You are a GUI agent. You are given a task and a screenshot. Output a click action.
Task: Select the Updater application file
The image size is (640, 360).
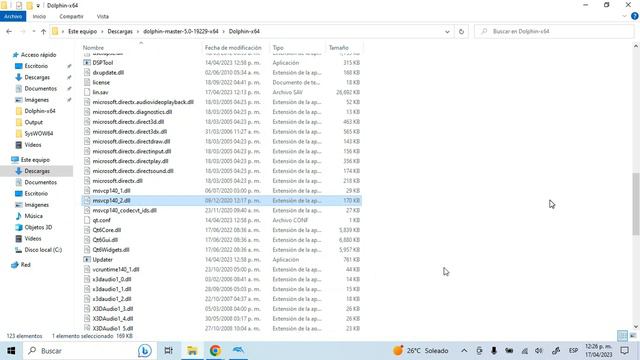102,260
